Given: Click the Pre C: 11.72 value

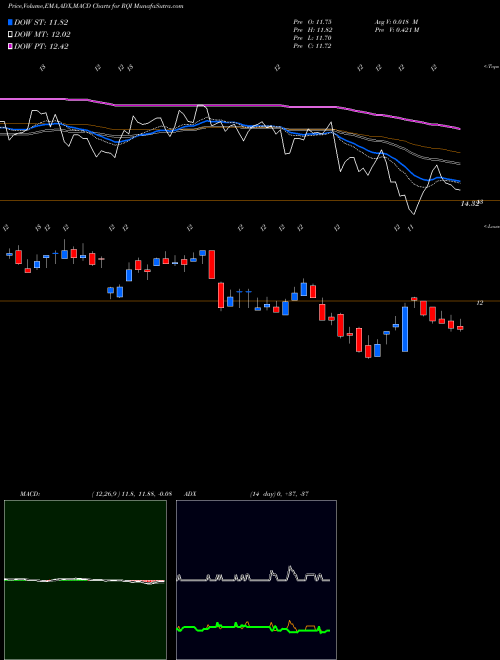Looking at the screenshot, I should (x=313, y=46).
